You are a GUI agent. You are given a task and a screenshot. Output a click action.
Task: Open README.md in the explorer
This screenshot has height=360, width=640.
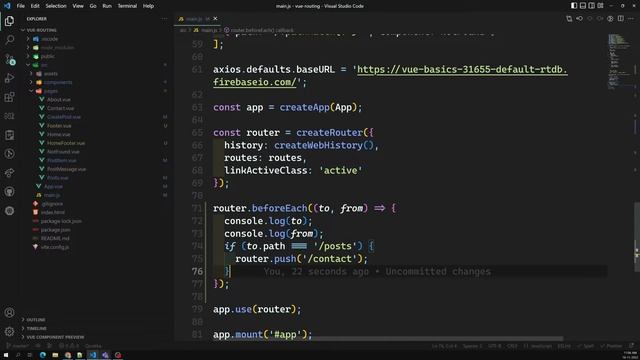[x=55, y=238]
